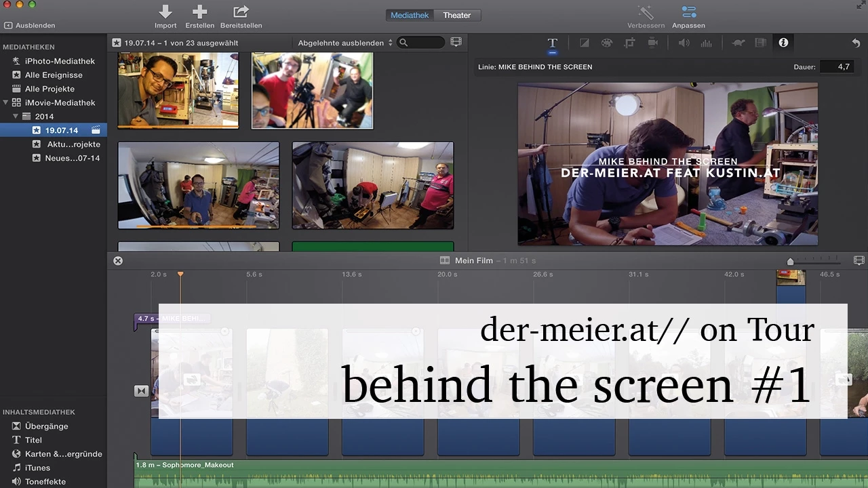
Task: Select the 19.07.14 event
Action: (54, 130)
